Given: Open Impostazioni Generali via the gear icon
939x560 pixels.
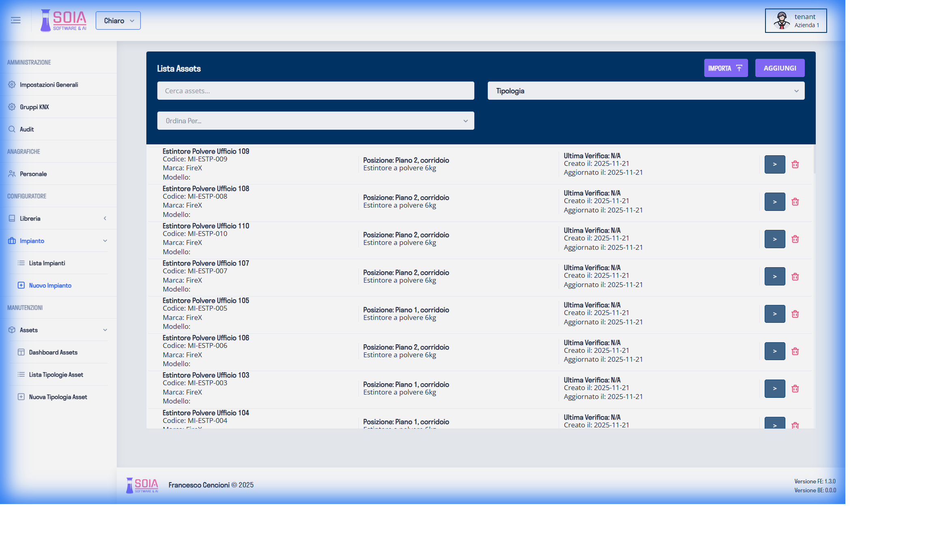Looking at the screenshot, I should coord(12,84).
